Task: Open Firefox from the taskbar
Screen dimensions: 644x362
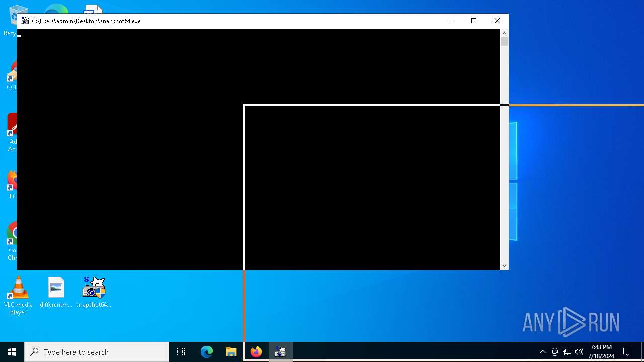Action: pos(256,352)
